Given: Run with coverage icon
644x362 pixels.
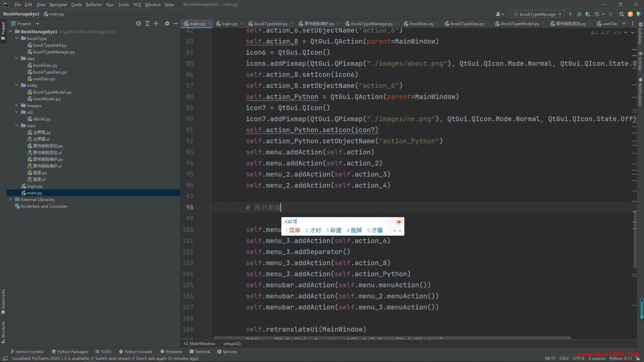Looking at the screenshot, I should [x=588, y=14].
